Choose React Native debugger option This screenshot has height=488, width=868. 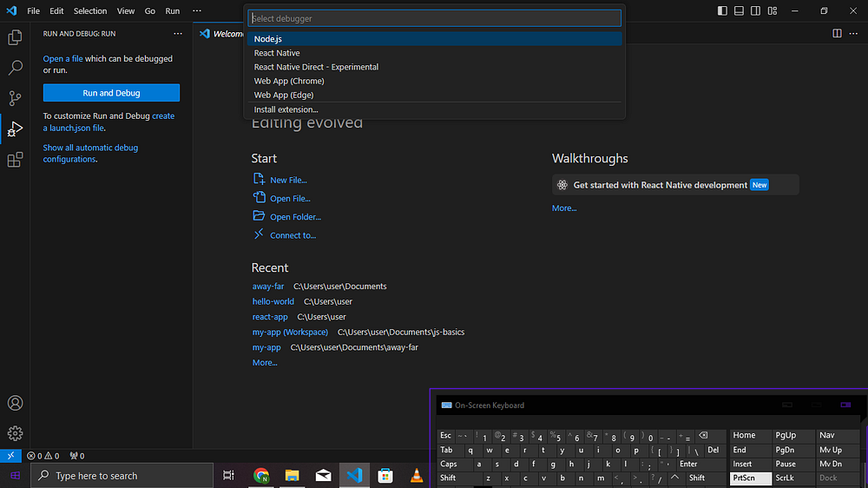(435, 53)
